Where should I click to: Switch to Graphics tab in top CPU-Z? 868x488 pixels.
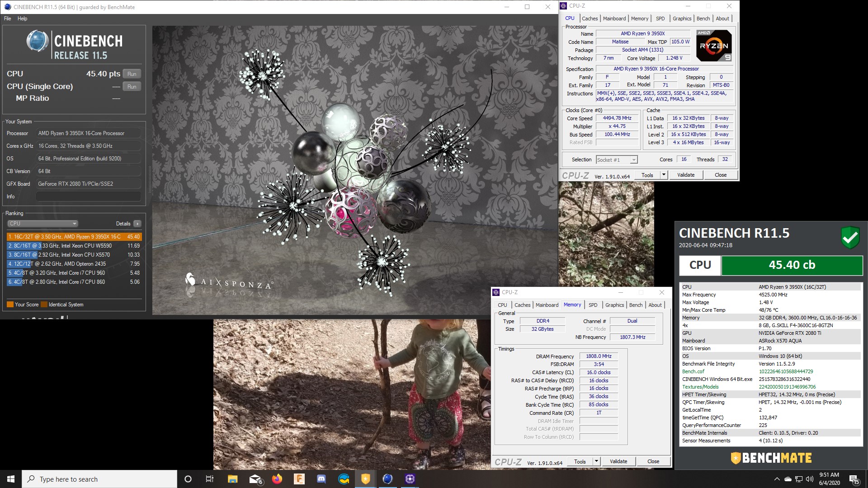682,19
